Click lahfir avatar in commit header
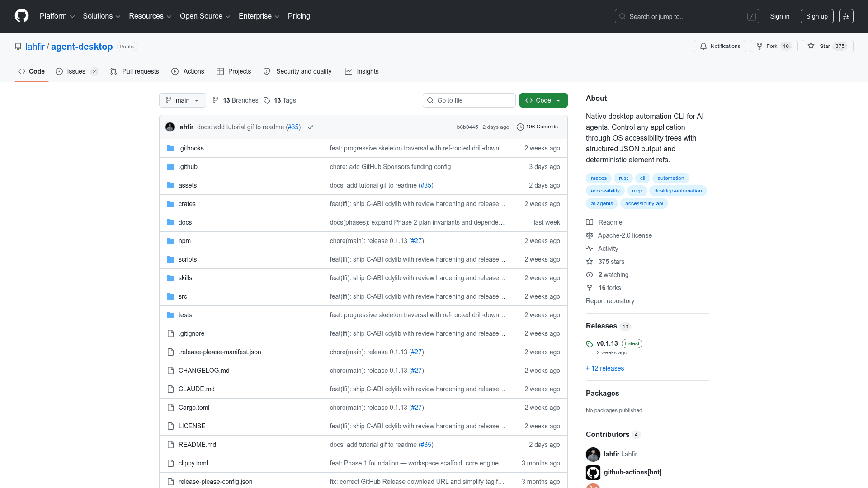868x488 pixels. click(170, 127)
